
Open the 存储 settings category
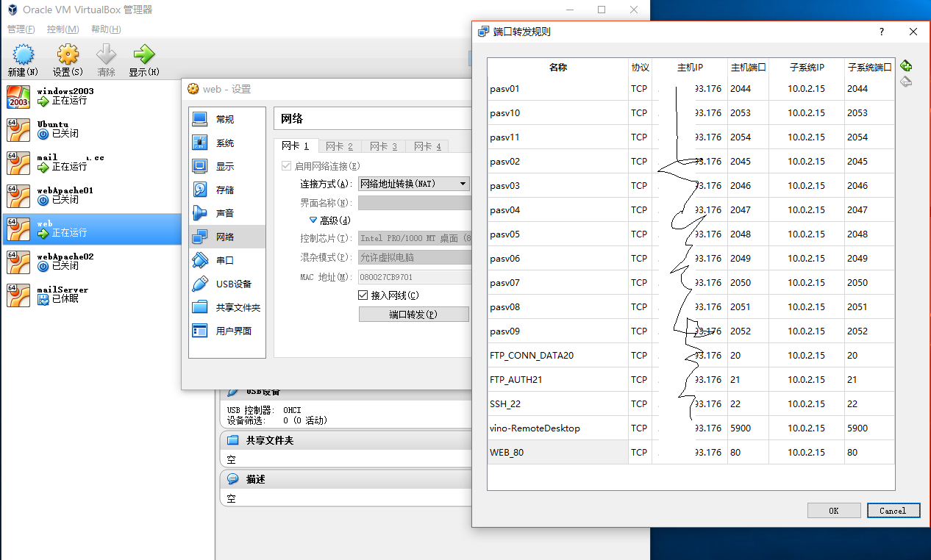227,190
